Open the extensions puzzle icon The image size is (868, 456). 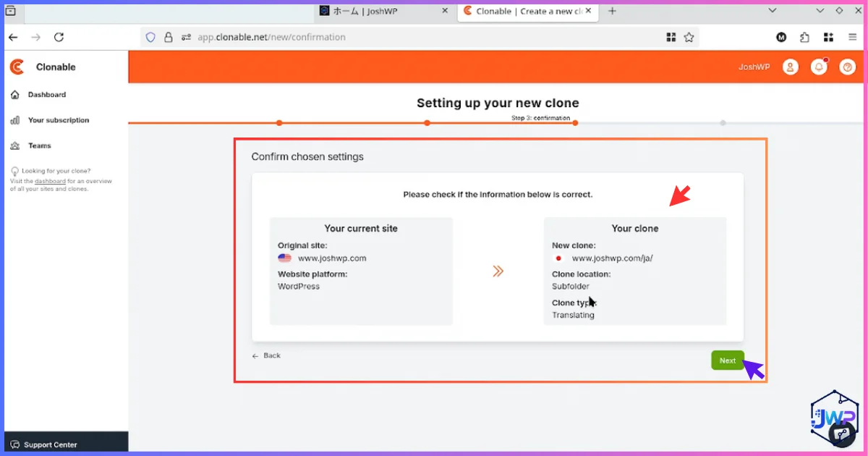click(804, 37)
